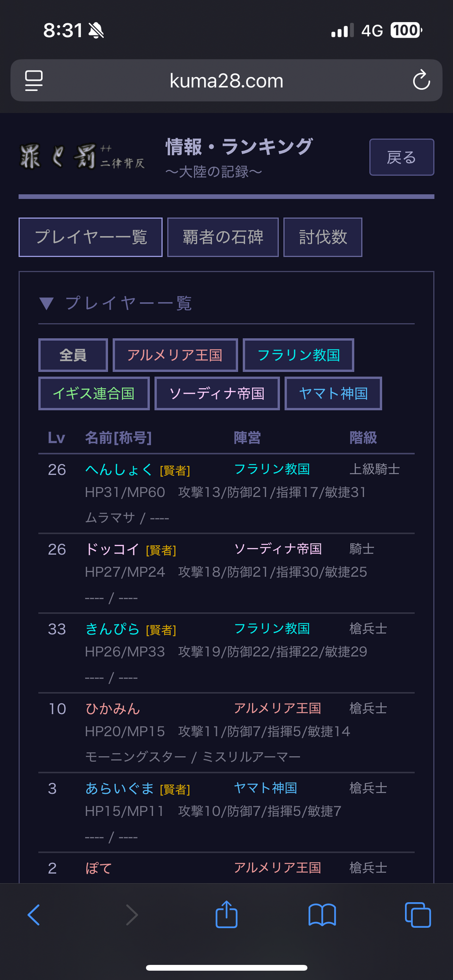
Task: Filter players by ヤマト神国
Action: 333,394
